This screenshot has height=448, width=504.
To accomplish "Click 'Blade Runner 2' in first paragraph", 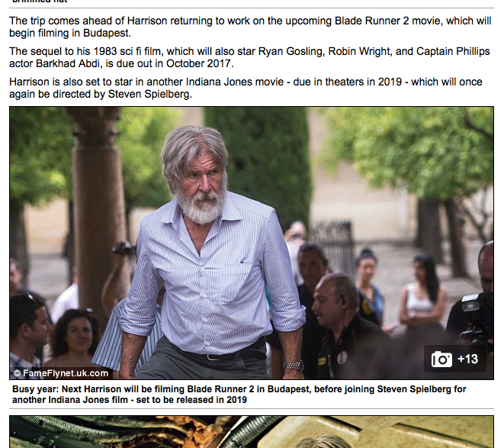I will [x=372, y=21].
